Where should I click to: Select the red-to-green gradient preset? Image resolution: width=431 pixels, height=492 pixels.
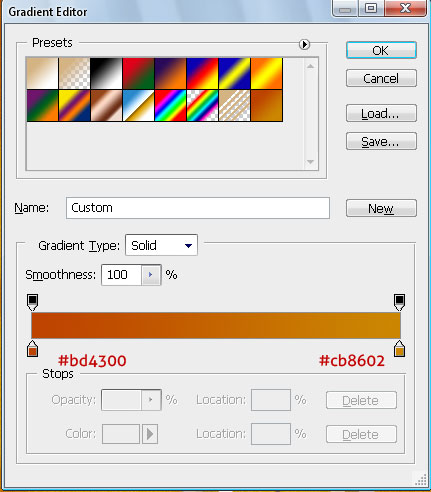(x=138, y=73)
